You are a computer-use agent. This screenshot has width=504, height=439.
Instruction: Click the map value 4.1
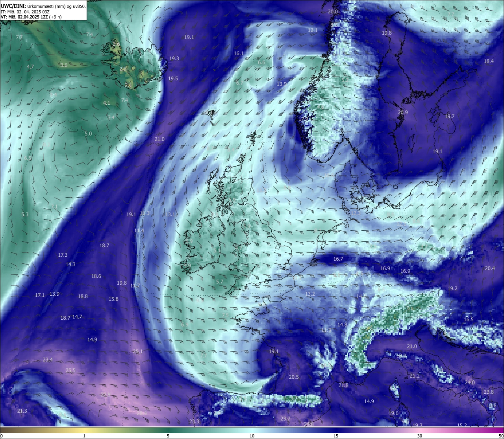107,103
